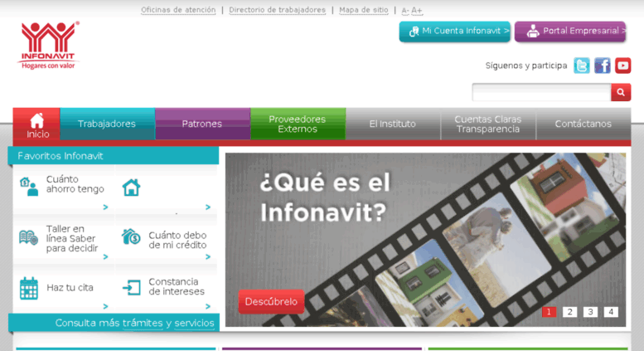
Task: Click the Cuánto debo de mi crédito icon
Action: tap(131, 236)
